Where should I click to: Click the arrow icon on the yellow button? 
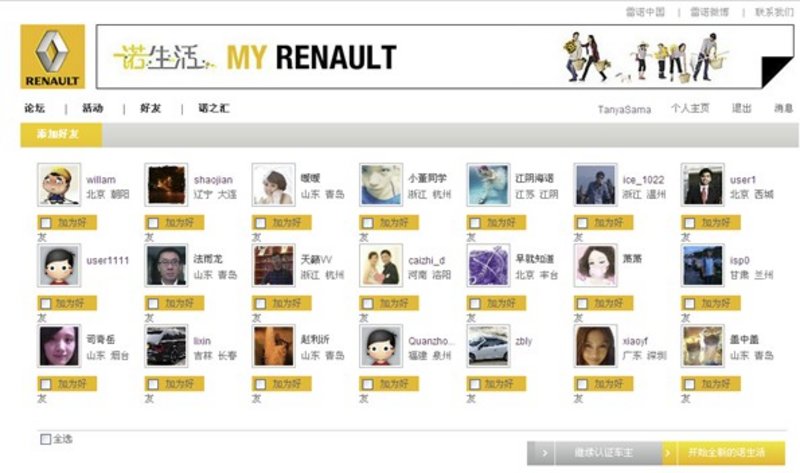tap(668, 453)
